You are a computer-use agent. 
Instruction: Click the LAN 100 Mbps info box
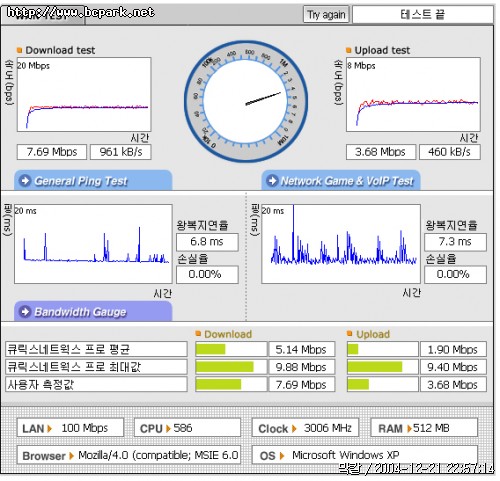[x=70, y=428]
